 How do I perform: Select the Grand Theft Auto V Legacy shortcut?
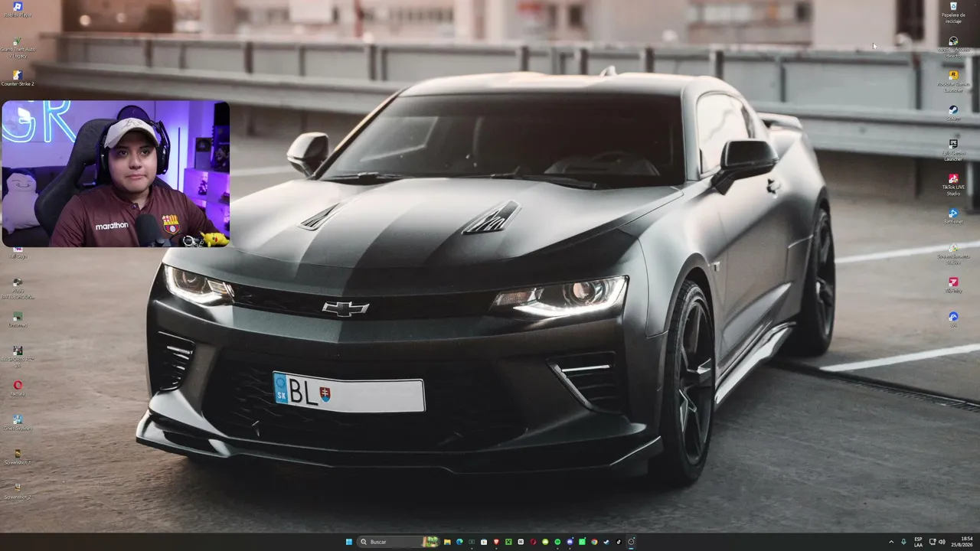tap(18, 47)
